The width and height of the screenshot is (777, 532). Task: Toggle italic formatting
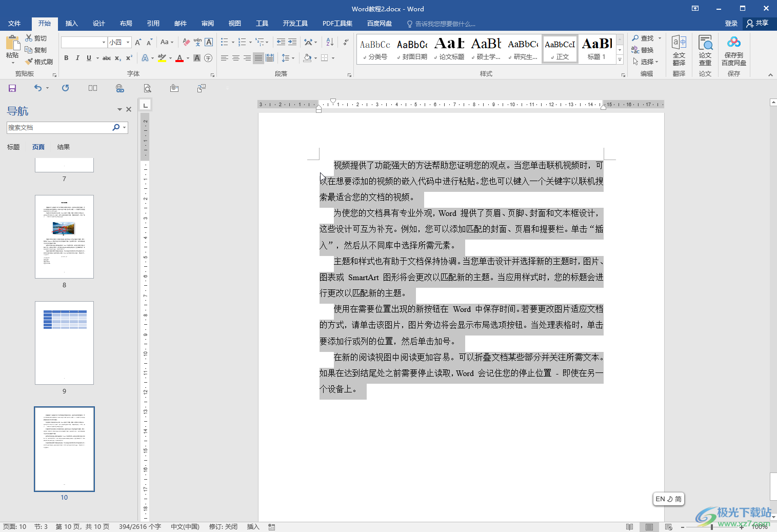coord(77,58)
